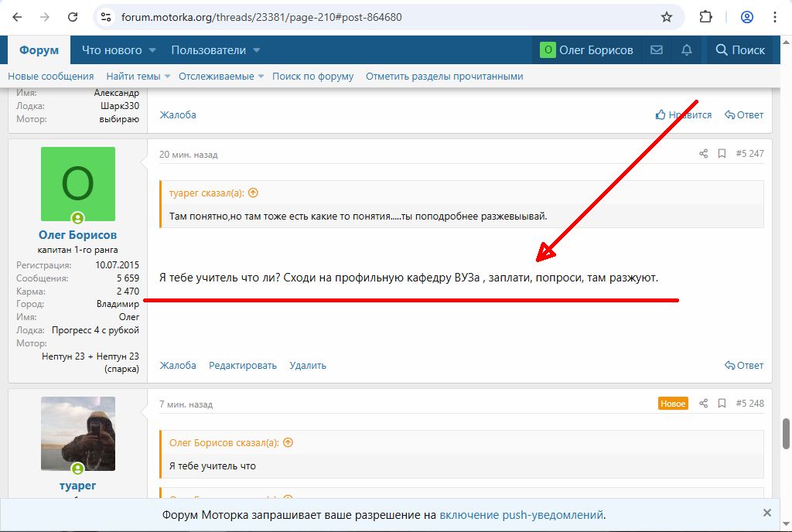Viewport: 792px width, 532px height.
Task: Jump to туарег's quoted post arrow
Action: tap(253, 193)
